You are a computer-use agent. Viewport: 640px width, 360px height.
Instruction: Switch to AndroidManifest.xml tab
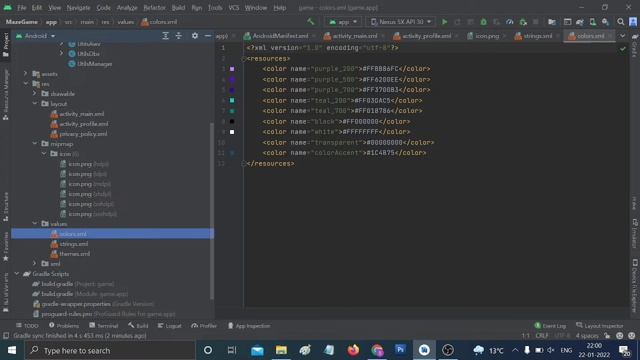pyautogui.click(x=280, y=36)
